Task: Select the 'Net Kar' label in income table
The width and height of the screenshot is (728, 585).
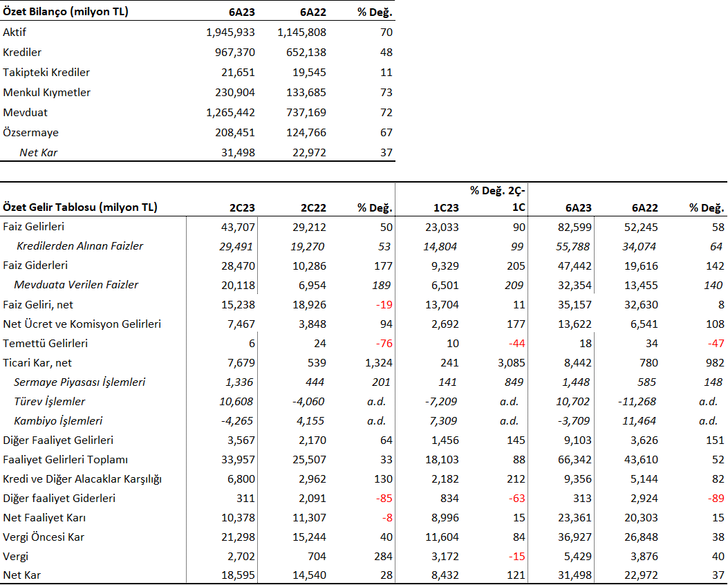Action: (x=22, y=575)
